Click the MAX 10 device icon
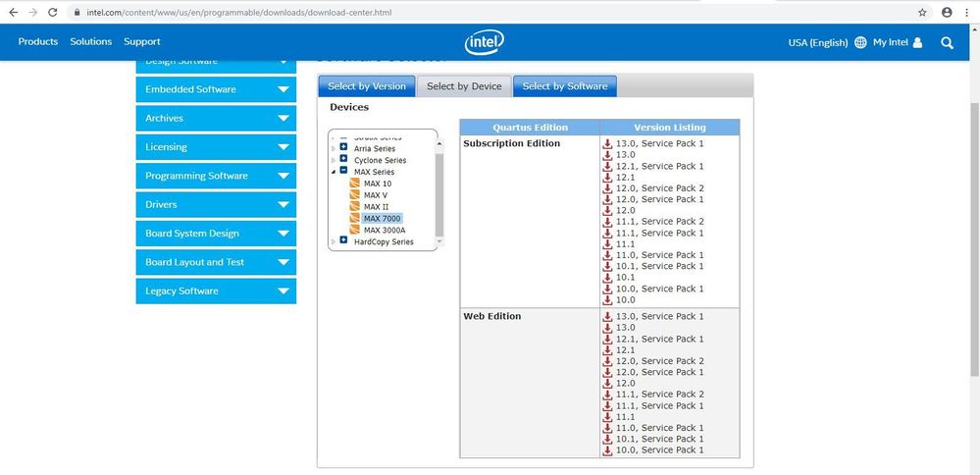Image resolution: width=980 pixels, height=475 pixels. [x=354, y=184]
